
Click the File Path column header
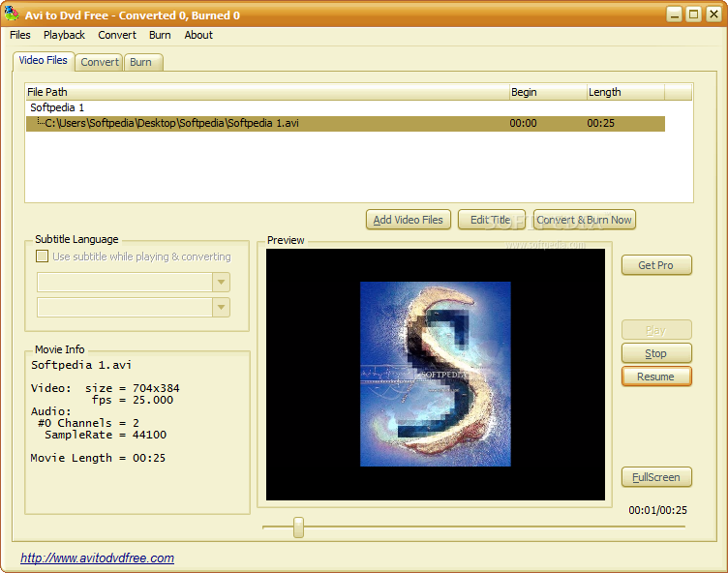(267, 92)
